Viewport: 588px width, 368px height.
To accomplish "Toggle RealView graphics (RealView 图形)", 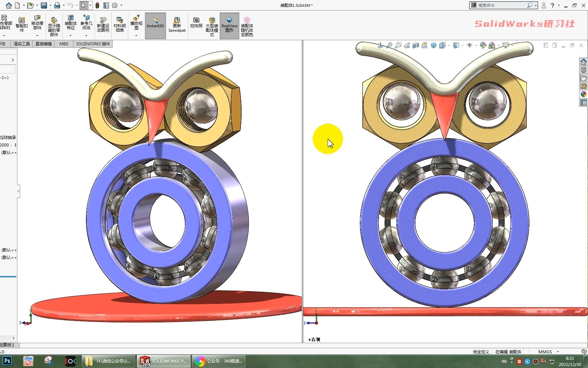I will [229, 26].
